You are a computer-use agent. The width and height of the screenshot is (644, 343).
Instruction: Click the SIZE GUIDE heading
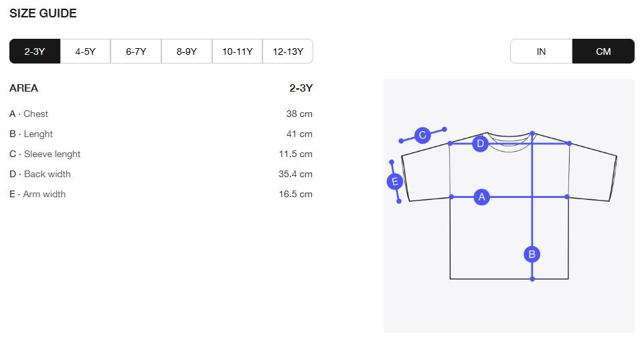click(43, 13)
